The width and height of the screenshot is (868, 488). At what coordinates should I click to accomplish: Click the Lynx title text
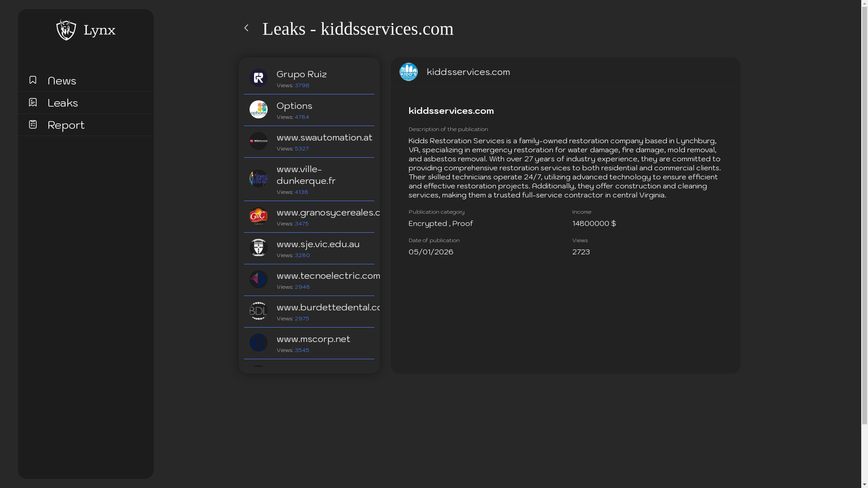coord(99,30)
